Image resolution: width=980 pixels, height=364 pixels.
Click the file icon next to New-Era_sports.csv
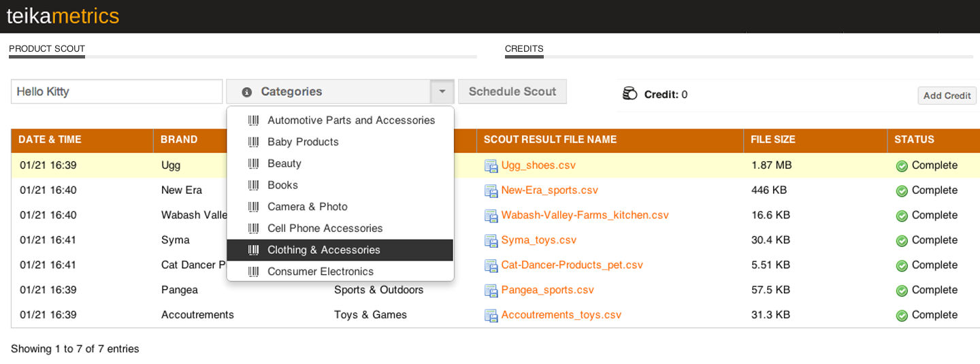(x=491, y=191)
